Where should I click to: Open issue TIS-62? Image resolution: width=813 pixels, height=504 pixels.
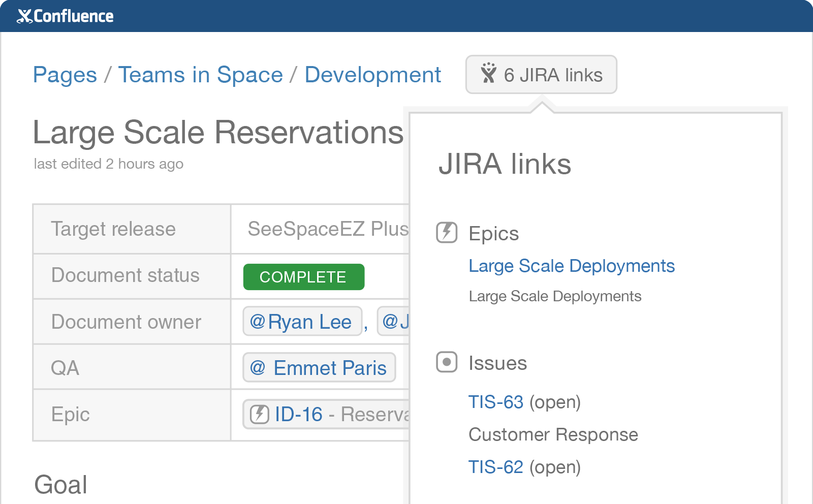click(x=495, y=467)
